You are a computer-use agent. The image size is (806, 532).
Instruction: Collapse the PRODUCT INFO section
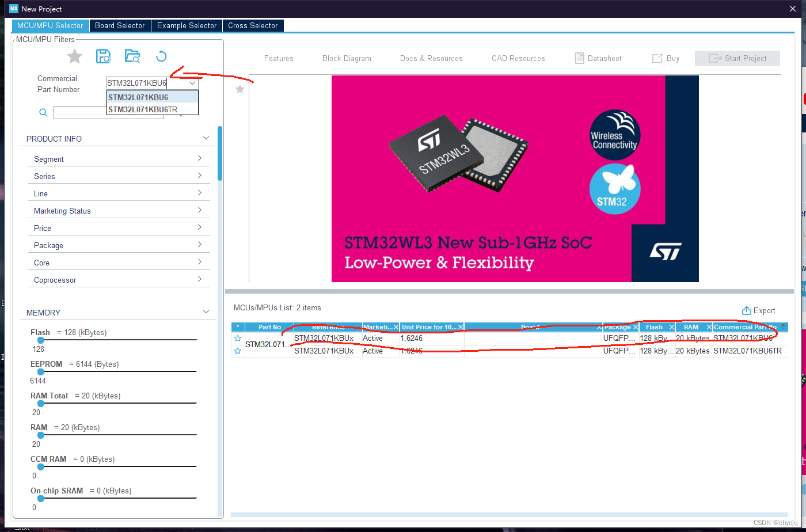(206, 138)
